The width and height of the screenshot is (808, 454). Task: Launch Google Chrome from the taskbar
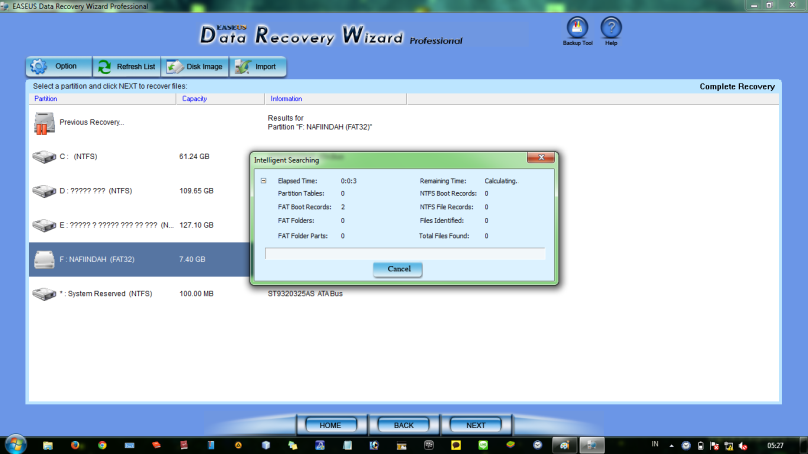coord(103,445)
